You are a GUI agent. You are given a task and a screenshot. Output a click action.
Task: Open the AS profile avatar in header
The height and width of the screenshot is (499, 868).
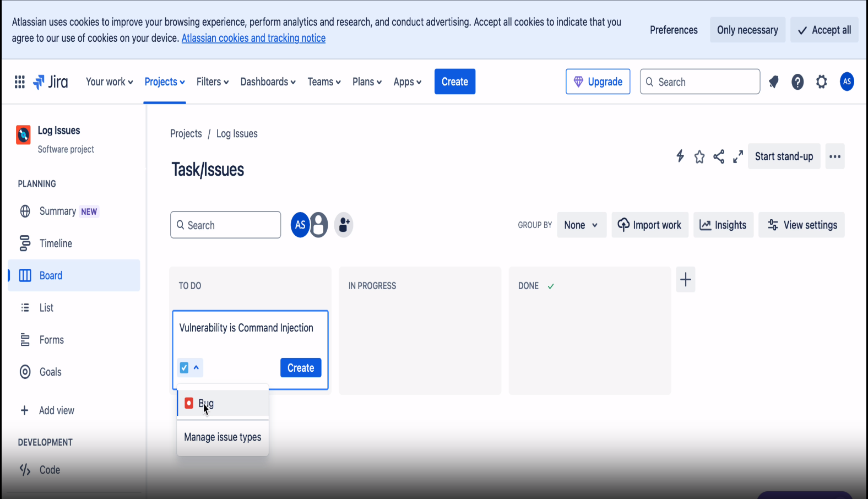847,82
